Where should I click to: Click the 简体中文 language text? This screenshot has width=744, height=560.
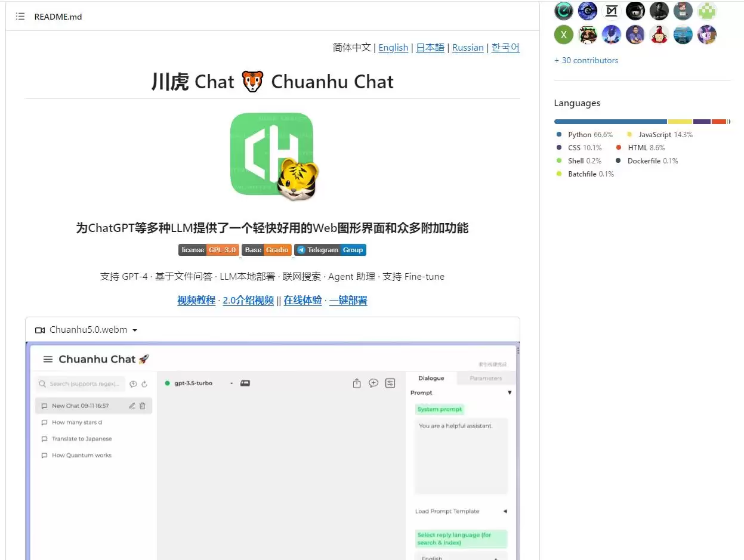point(352,48)
